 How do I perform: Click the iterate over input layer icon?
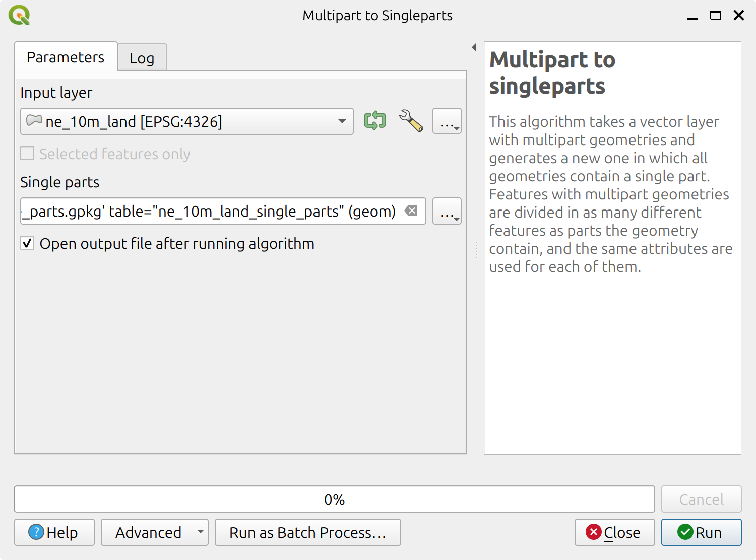(374, 121)
